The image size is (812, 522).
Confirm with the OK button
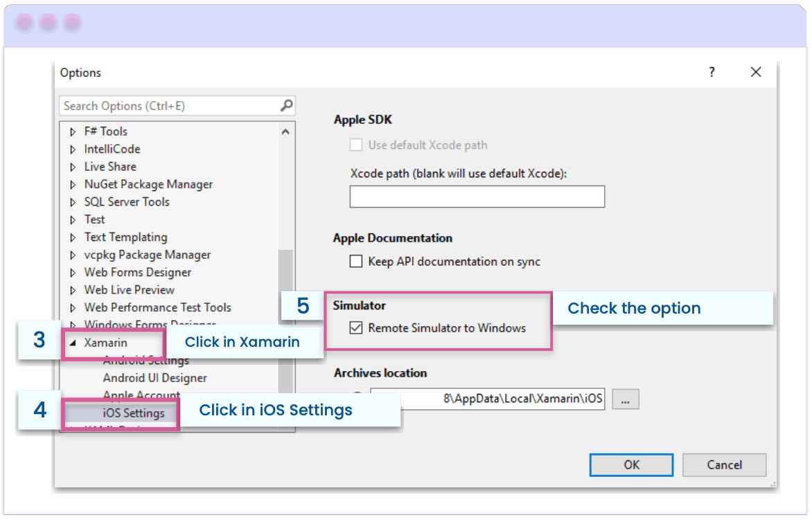coord(631,465)
